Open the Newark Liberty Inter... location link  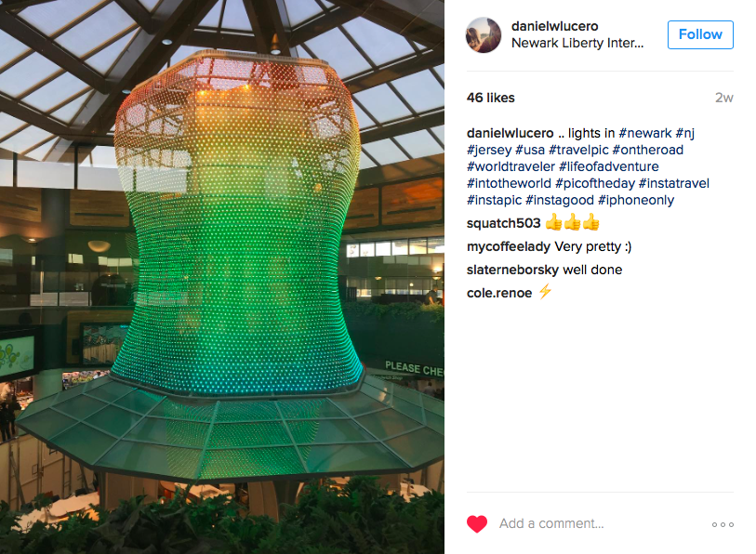tap(577, 43)
